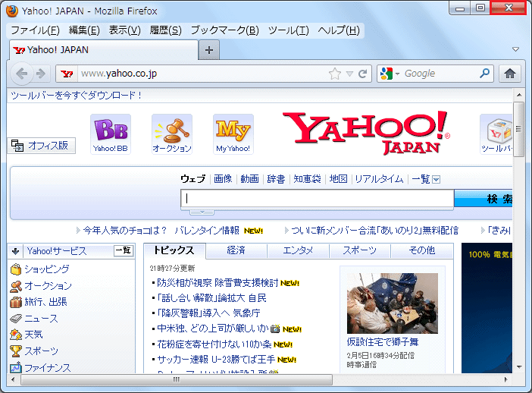Click the horizontal scrollbar thumb

[x=177, y=379]
